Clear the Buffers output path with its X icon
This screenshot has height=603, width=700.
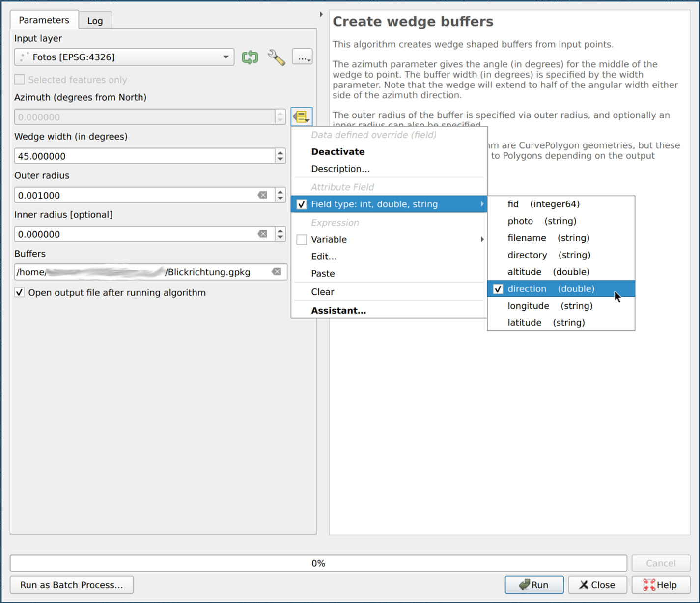276,271
